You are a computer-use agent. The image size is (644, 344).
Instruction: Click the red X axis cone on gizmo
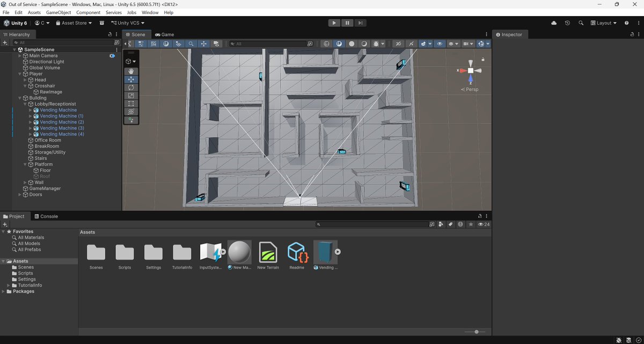(x=462, y=70)
